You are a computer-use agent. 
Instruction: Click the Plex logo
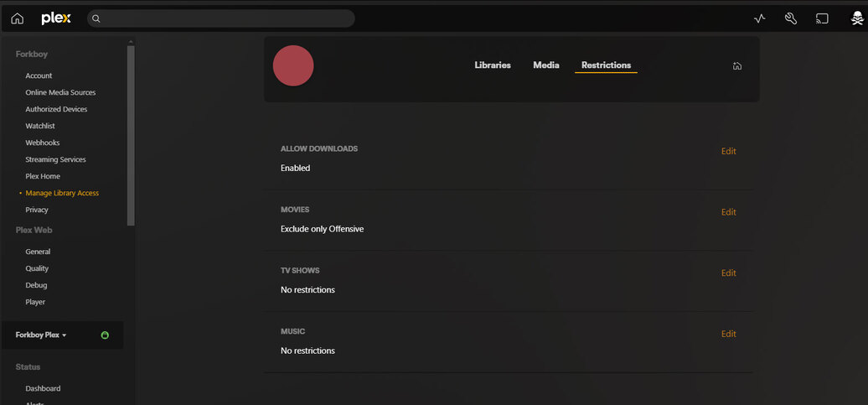[56, 18]
